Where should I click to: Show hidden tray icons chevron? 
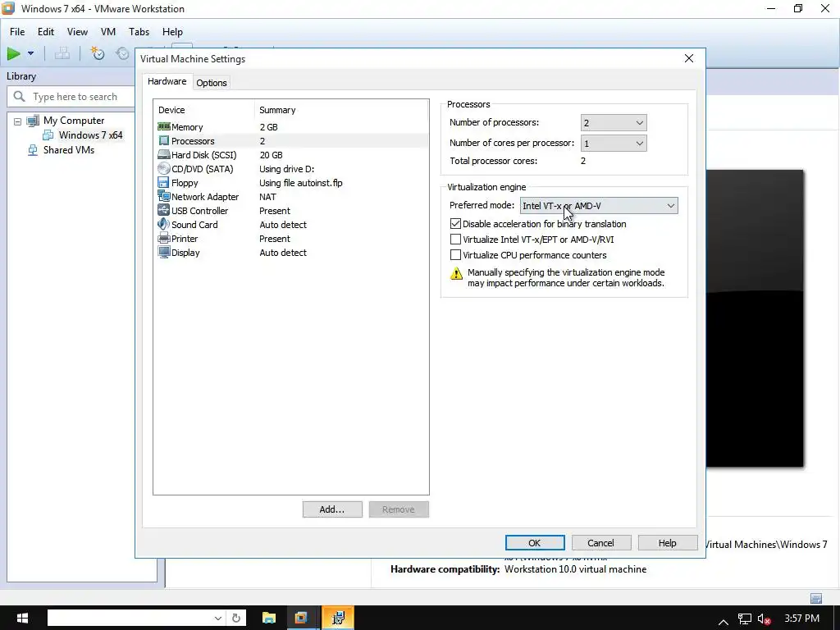click(724, 622)
